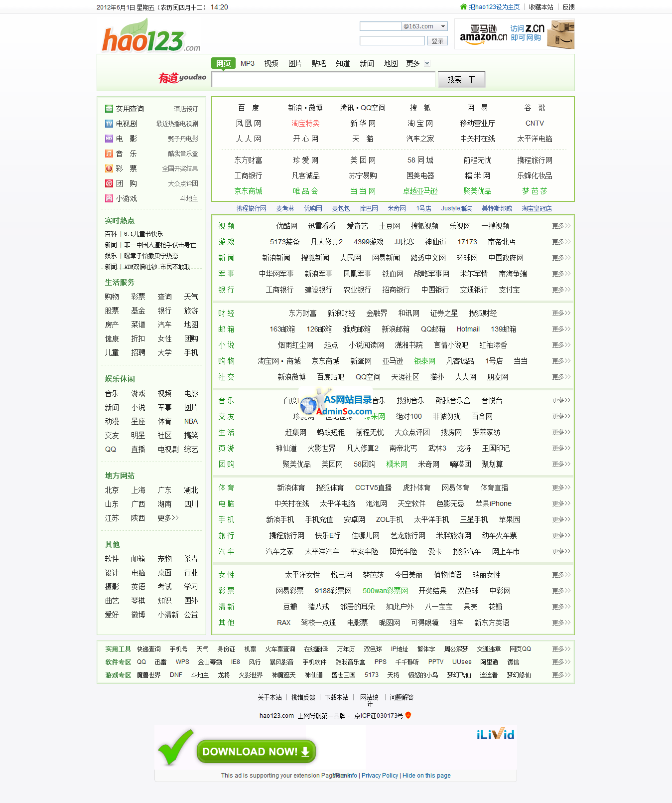The height and width of the screenshot is (803, 672).
Task: Open the 500wan彩票网 link
Action: (x=385, y=591)
